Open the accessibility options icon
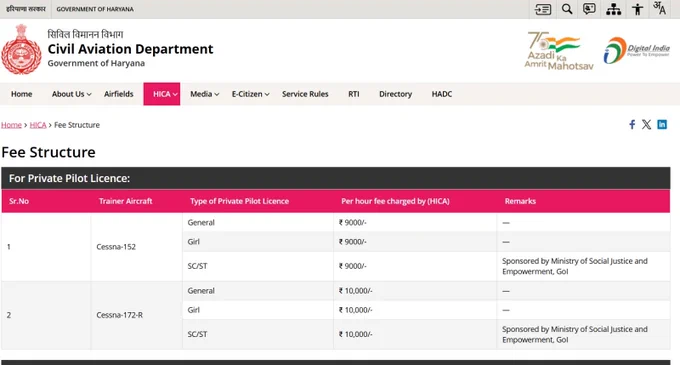Image resolution: width=680 pixels, height=365 pixels. 638,9
